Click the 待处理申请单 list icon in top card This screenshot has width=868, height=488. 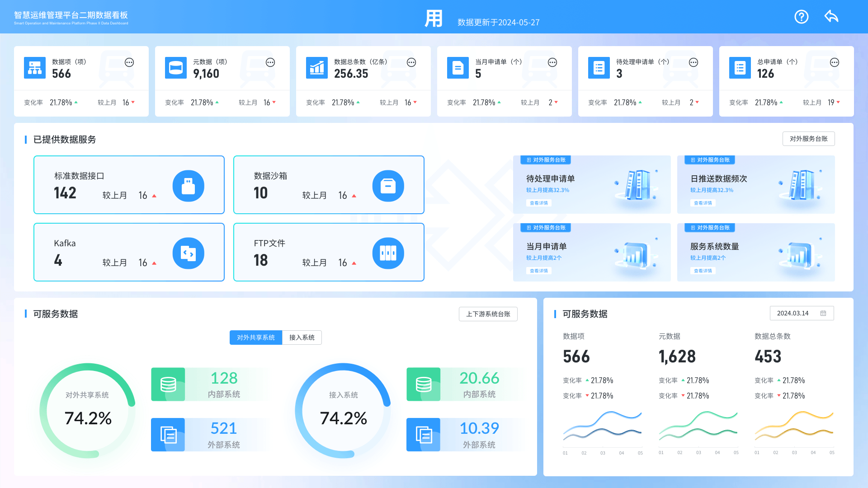click(x=599, y=68)
